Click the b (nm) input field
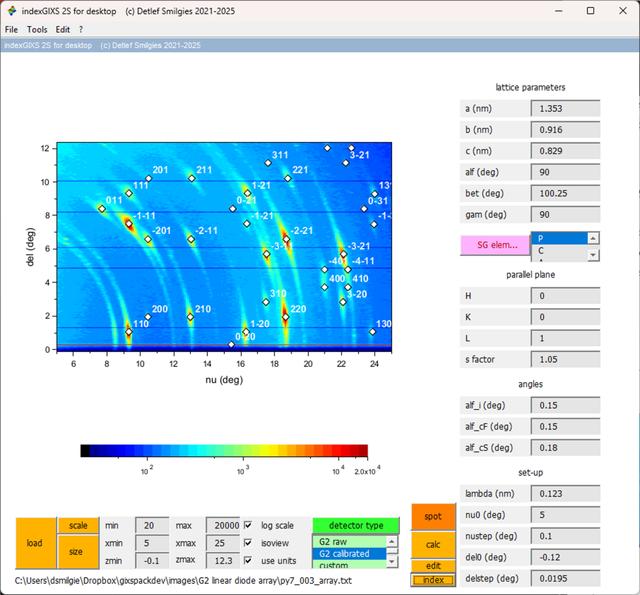Image resolution: width=640 pixels, height=595 pixels. [565, 130]
